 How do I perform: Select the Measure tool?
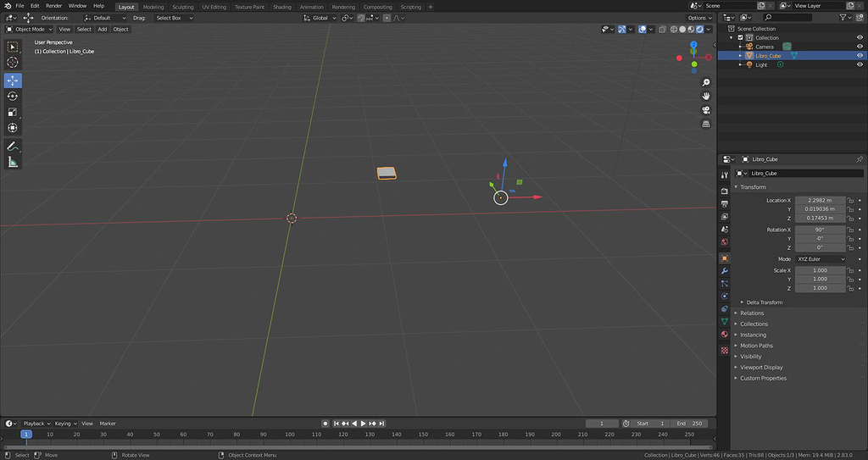click(13, 162)
